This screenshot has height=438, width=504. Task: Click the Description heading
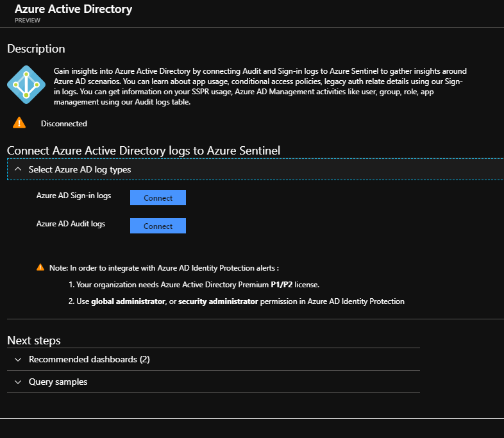(36, 49)
